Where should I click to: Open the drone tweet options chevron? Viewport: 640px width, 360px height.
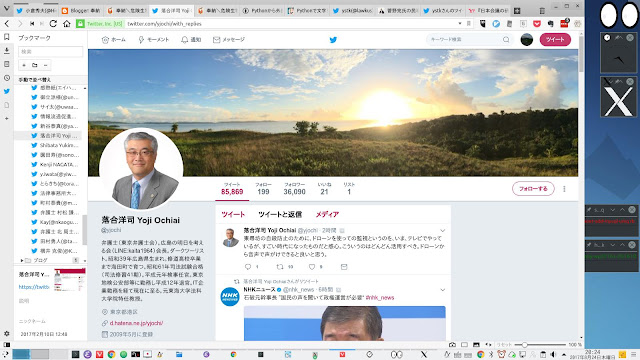(x=442, y=231)
